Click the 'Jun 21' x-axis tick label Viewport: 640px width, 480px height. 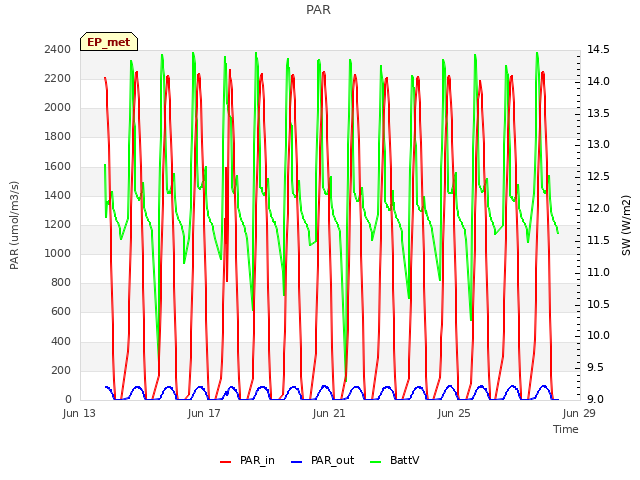[x=329, y=413]
